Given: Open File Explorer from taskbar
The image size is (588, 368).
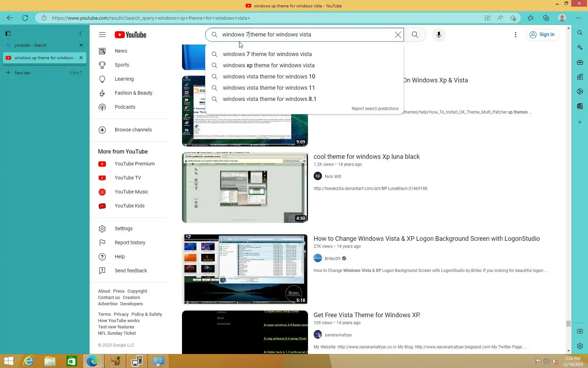Looking at the screenshot, I should point(50,361).
